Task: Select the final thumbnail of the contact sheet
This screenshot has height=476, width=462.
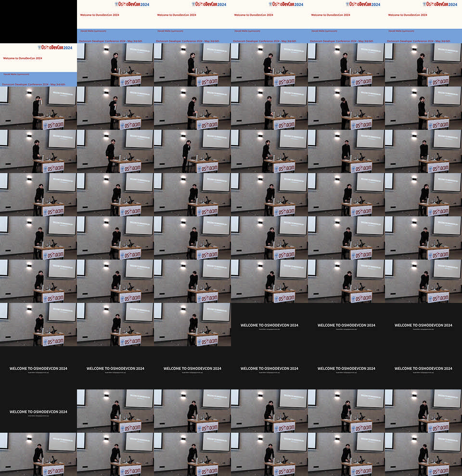Action: tap(423, 454)
